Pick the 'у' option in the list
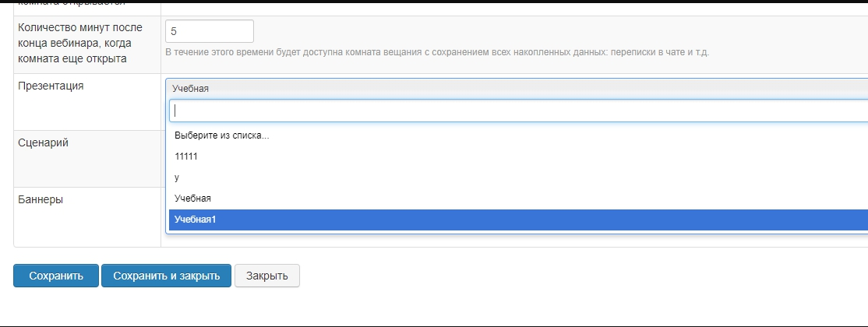The image size is (868, 327). pyautogui.click(x=178, y=178)
